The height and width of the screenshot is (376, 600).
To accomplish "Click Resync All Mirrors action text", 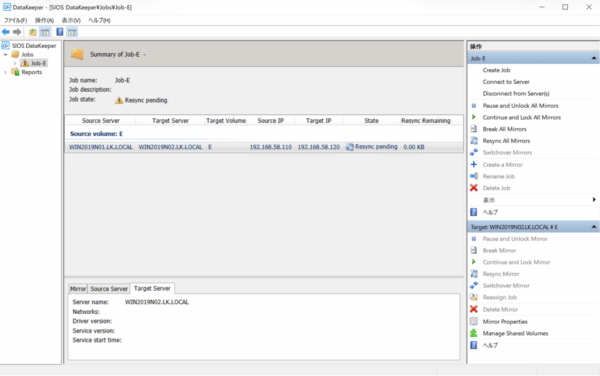I will pyautogui.click(x=506, y=141).
